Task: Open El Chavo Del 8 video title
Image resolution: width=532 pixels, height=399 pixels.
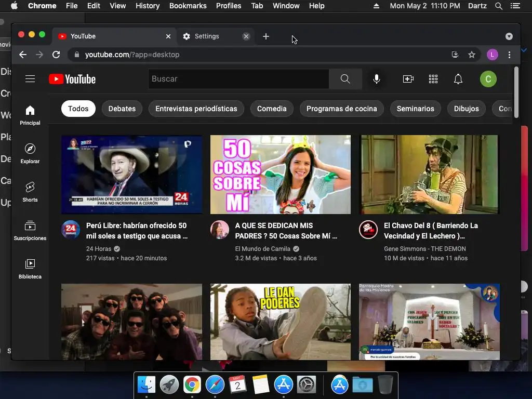Action: click(431, 231)
